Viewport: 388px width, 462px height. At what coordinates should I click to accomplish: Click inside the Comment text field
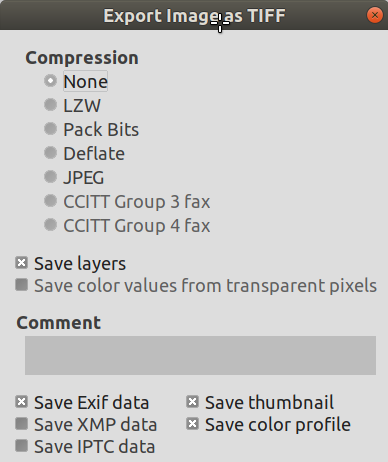tap(200, 355)
